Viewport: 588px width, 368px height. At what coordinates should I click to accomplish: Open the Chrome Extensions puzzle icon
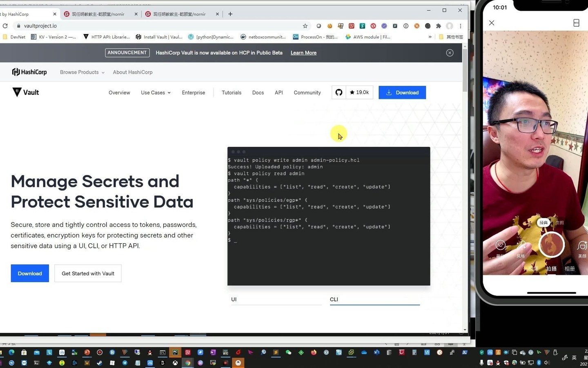tap(439, 26)
